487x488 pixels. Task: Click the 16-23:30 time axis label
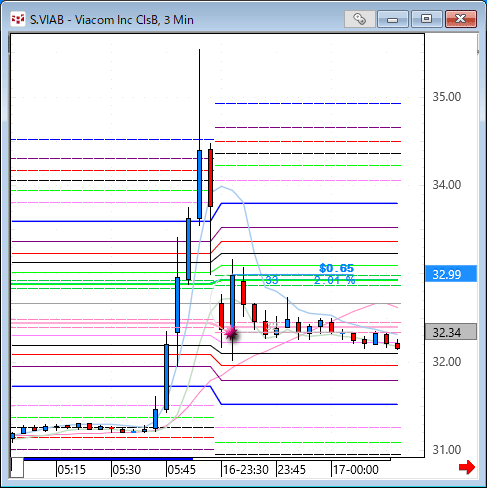[x=246, y=470]
